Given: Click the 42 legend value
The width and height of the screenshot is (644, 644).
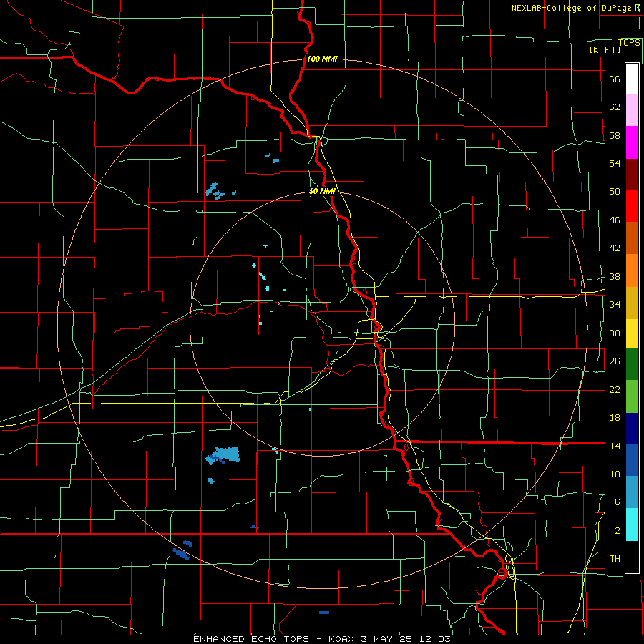Looking at the screenshot, I should (615, 248).
